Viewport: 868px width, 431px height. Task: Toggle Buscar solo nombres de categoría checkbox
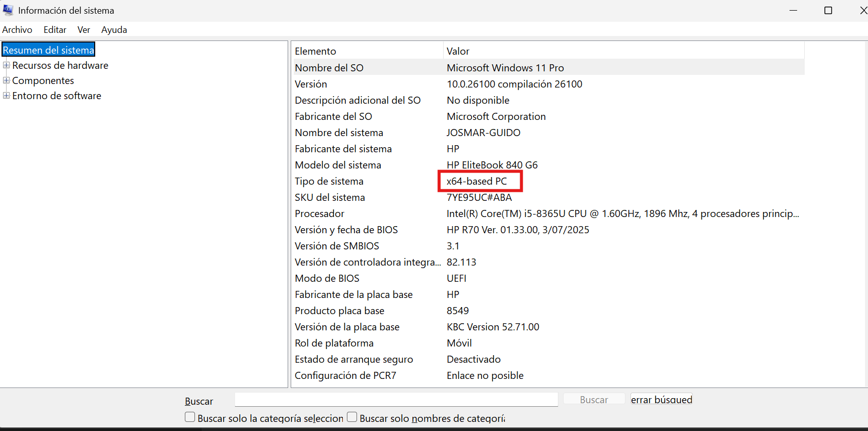tap(352, 417)
